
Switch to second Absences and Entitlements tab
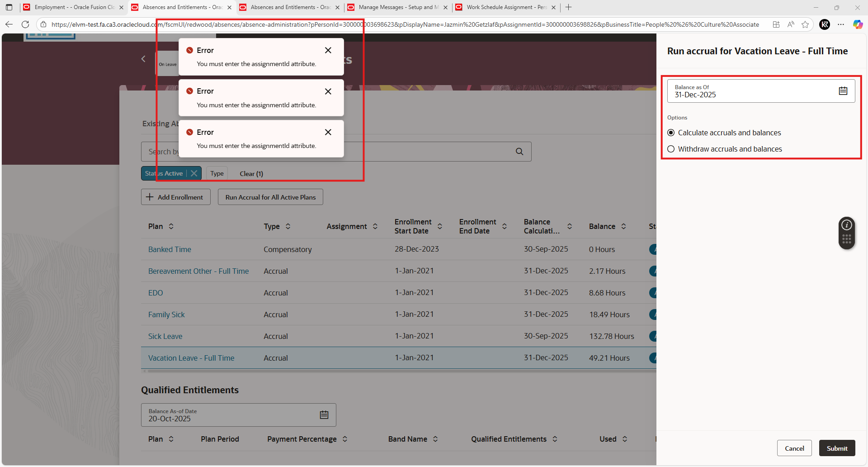(290, 7)
